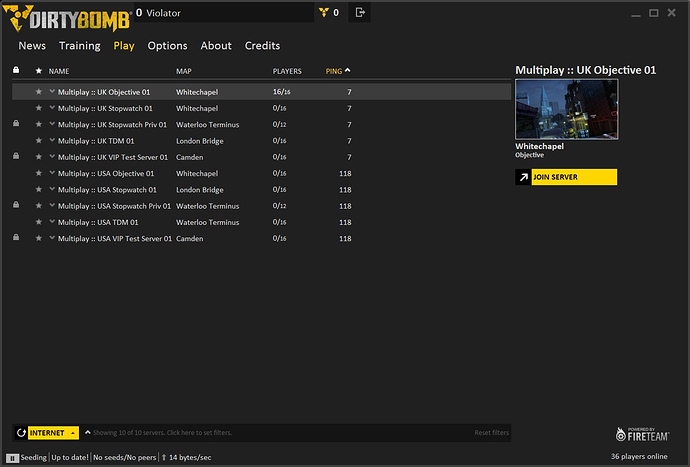The height and width of the screenshot is (467, 690).
Task: Click Reset filters link
Action: click(491, 433)
